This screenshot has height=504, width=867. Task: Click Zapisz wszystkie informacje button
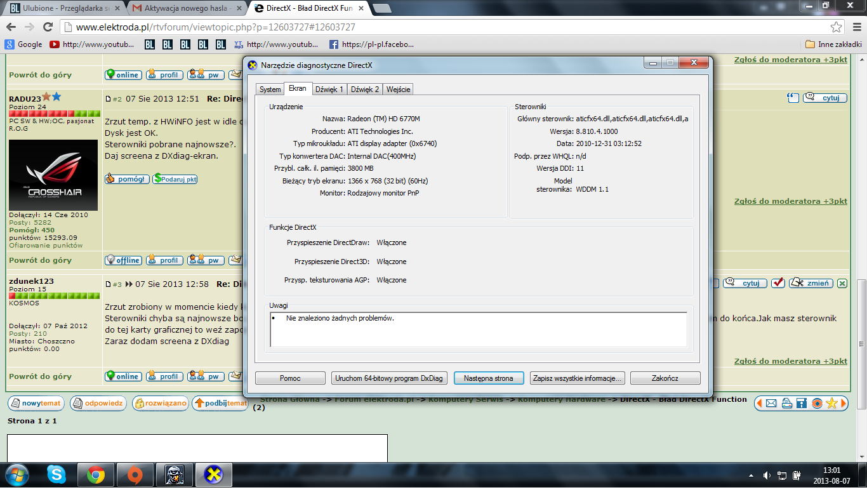(578, 378)
